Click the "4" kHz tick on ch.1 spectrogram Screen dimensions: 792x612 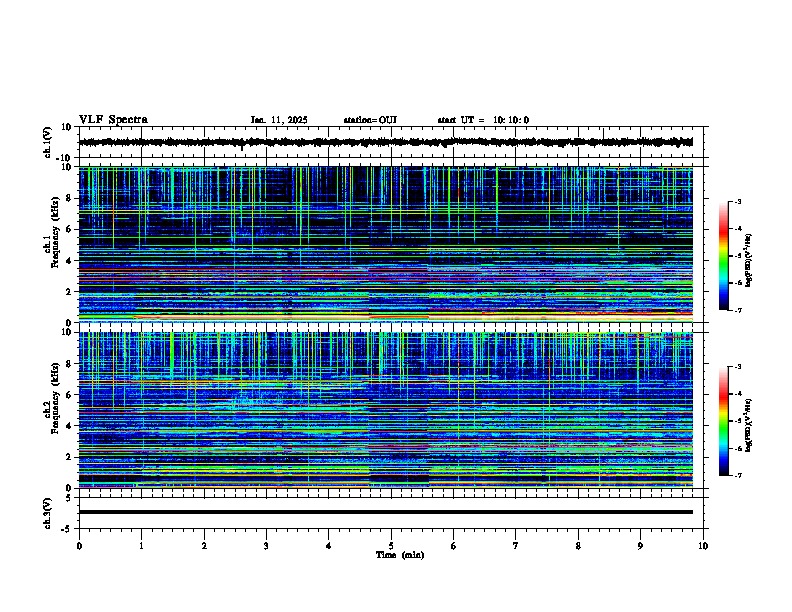pos(69,261)
